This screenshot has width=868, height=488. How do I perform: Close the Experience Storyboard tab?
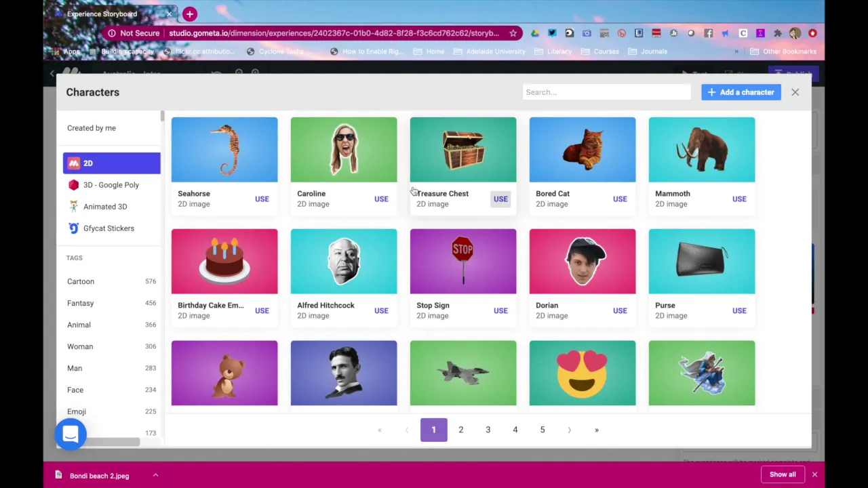point(169,14)
